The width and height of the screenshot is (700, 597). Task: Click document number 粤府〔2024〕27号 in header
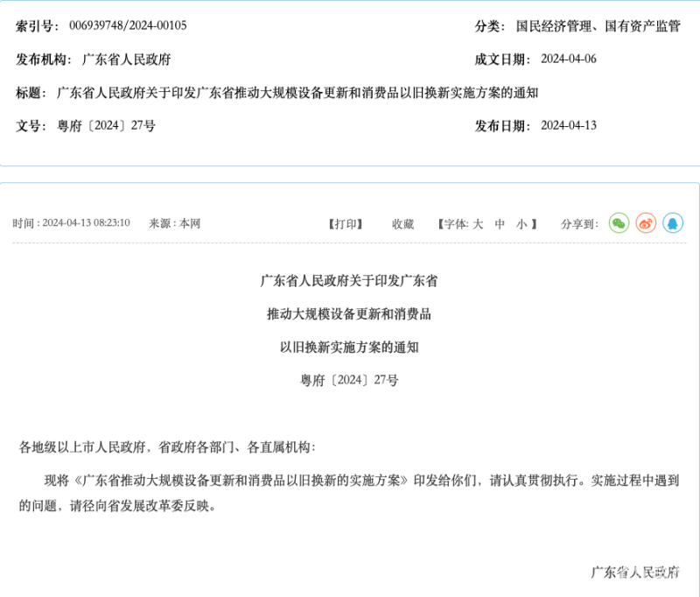pyautogui.click(x=106, y=125)
